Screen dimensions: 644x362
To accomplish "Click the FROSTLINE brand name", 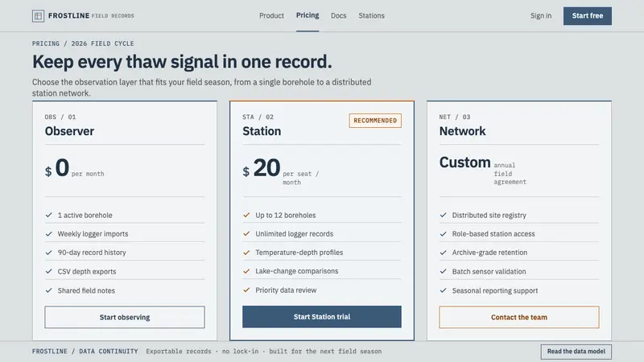I will tap(68, 15).
